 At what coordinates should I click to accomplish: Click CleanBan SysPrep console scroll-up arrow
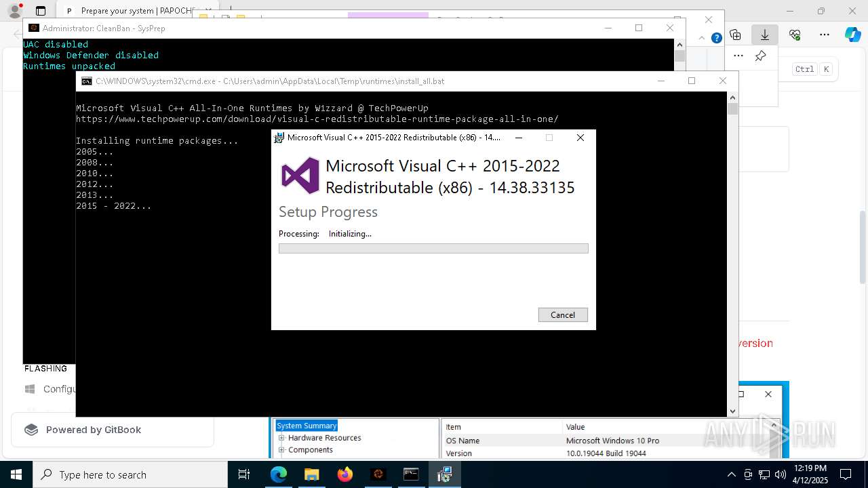click(680, 44)
